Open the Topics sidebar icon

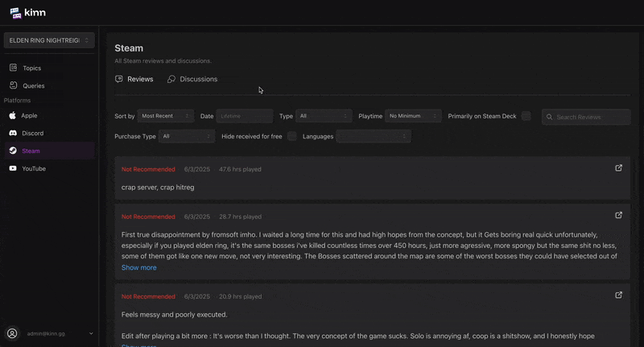click(13, 68)
